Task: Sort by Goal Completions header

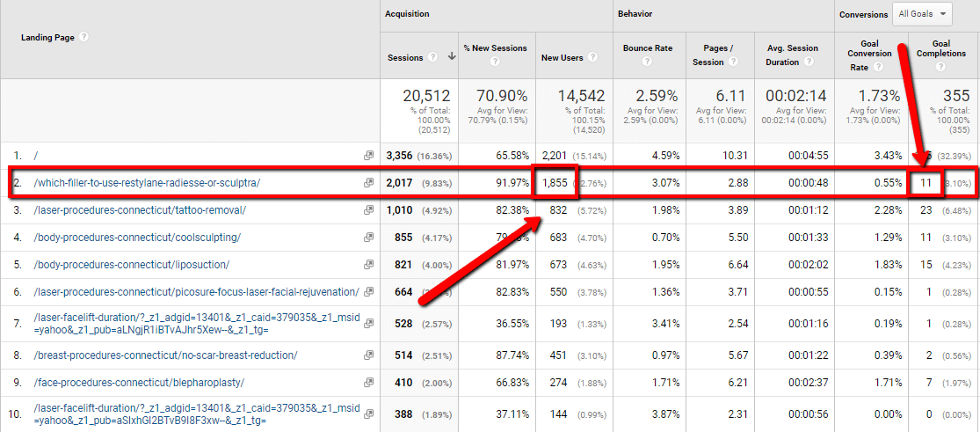Action: tap(940, 48)
